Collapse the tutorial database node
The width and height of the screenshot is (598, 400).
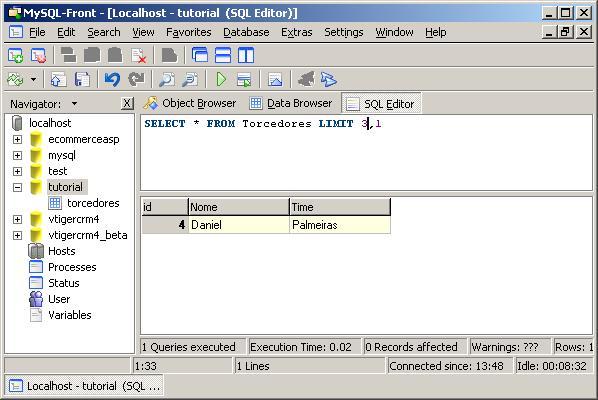point(17,188)
